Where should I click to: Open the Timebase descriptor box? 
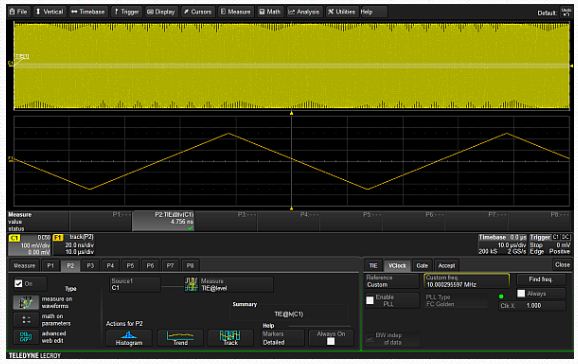click(x=502, y=245)
